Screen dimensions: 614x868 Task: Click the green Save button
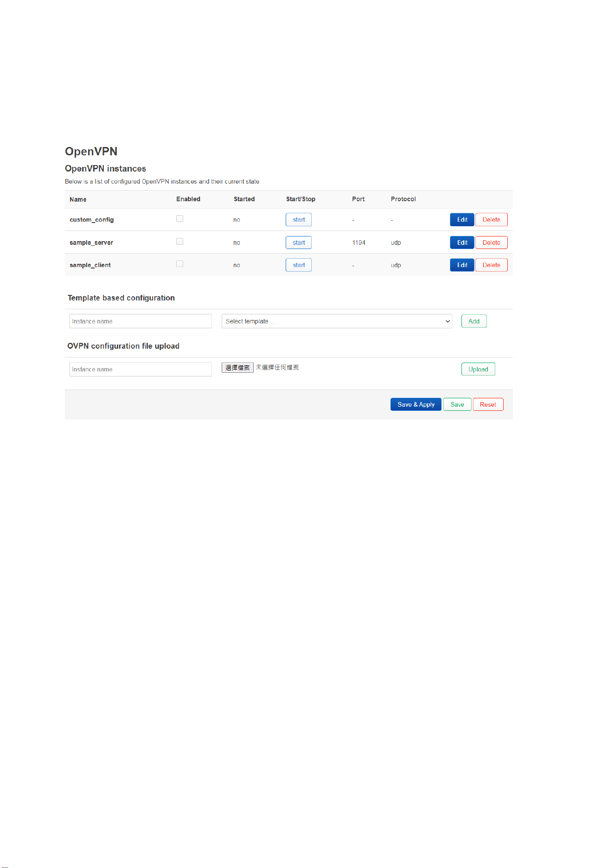(457, 405)
